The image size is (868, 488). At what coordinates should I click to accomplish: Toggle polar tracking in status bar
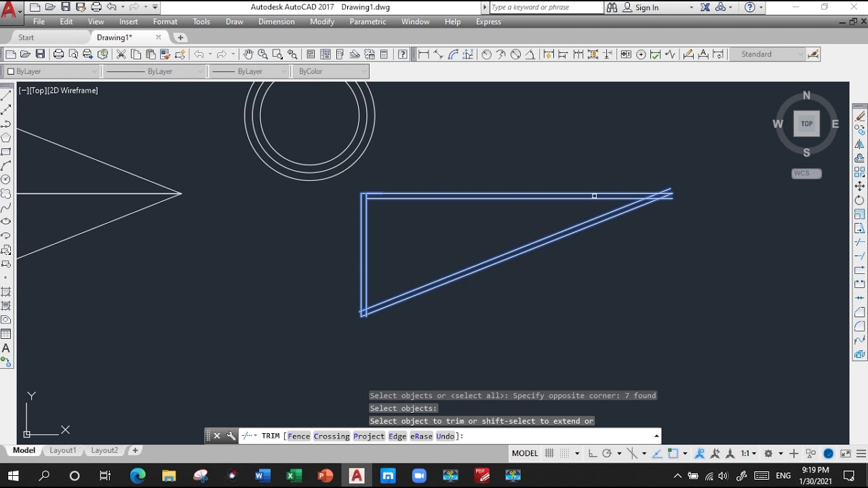(x=607, y=453)
